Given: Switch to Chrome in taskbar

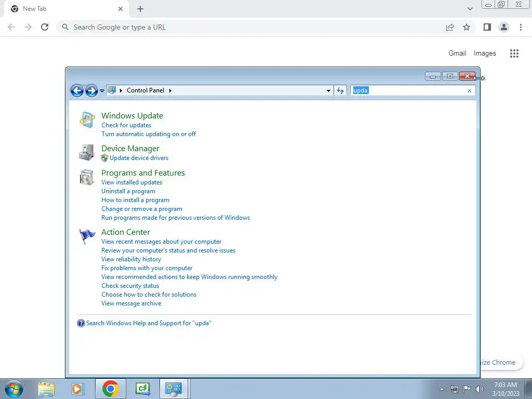Looking at the screenshot, I should 110,389.
